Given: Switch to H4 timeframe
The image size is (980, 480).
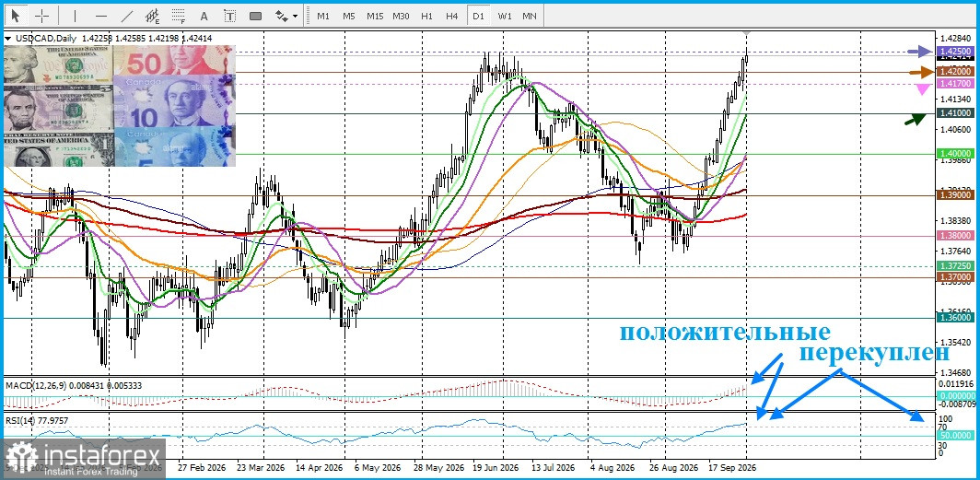Looking at the screenshot, I should tap(452, 16).
